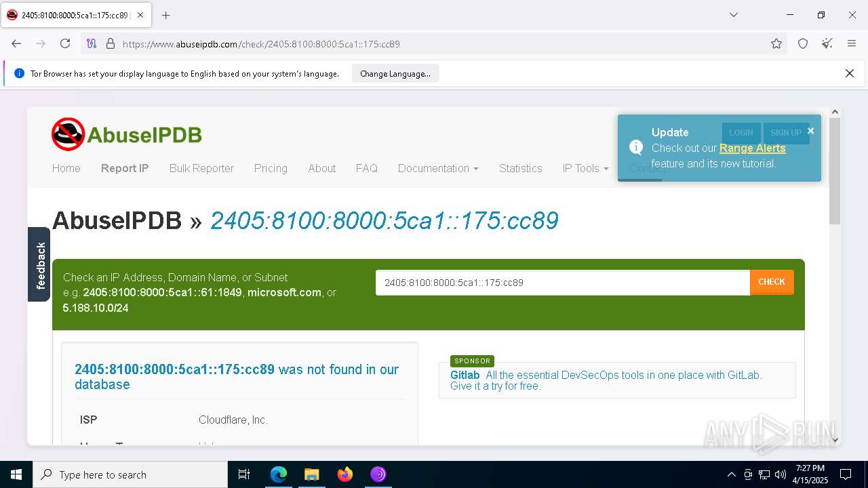Launch Microsoft Edge from taskbar
868x488 pixels.
click(x=279, y=474)
